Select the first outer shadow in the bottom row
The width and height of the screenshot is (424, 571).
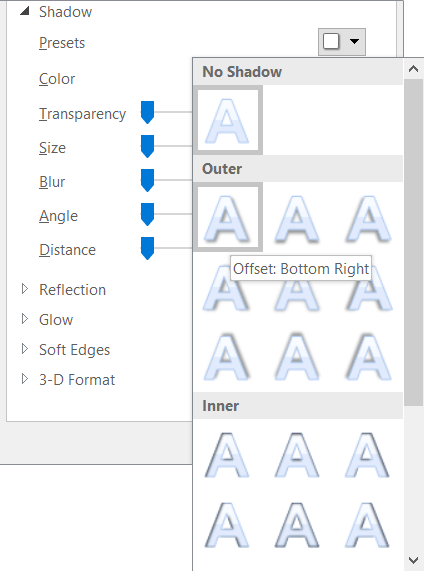228,357
